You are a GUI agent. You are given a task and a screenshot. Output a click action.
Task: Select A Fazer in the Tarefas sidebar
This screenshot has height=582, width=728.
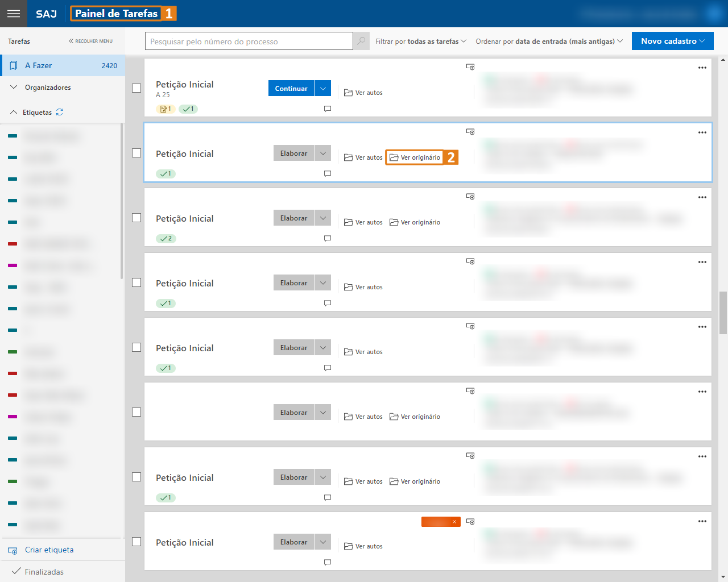click(63, 65)
